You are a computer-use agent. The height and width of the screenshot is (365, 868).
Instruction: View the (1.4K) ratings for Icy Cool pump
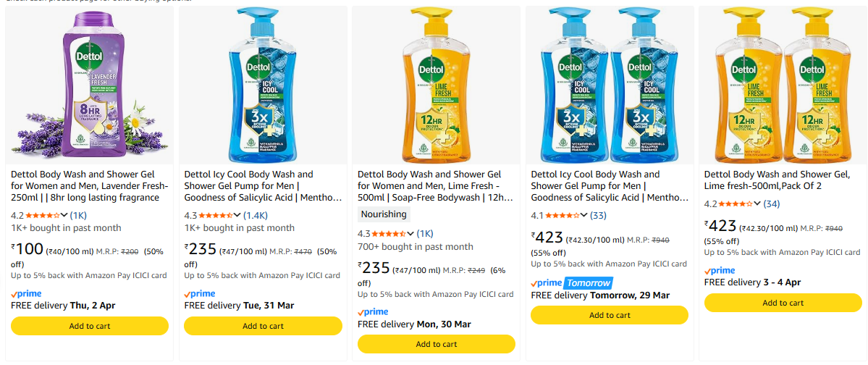(x=256, y=215)
